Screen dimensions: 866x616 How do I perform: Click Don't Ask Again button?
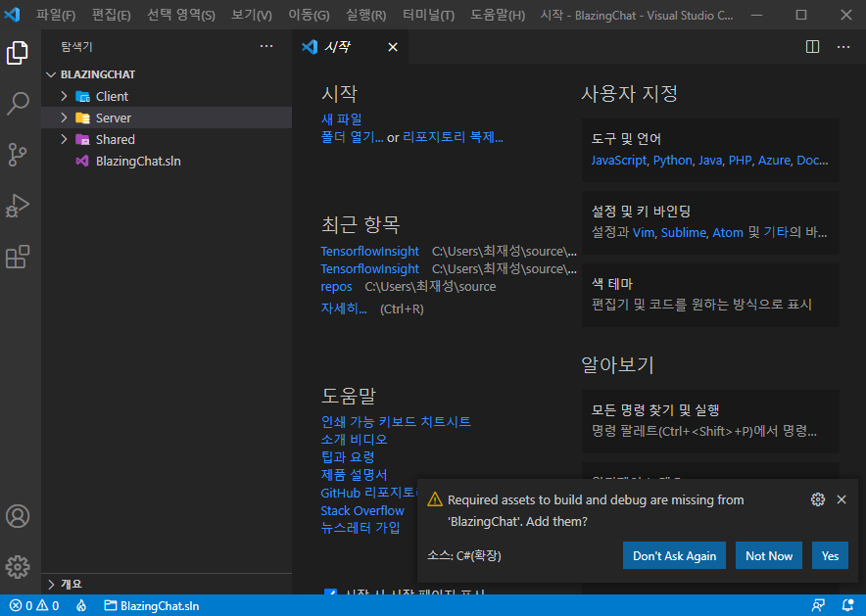[x=674, y=556]
